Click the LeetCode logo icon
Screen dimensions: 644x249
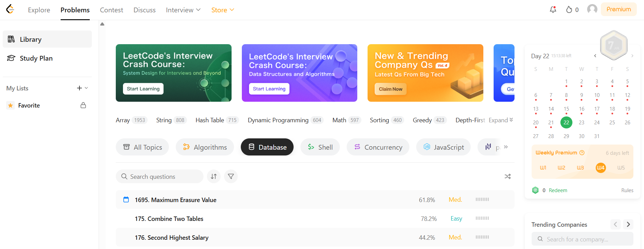10,9
